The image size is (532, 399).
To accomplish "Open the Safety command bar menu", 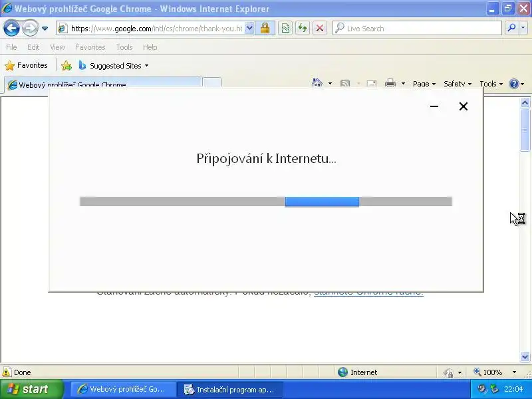I will tap(458, 84).
